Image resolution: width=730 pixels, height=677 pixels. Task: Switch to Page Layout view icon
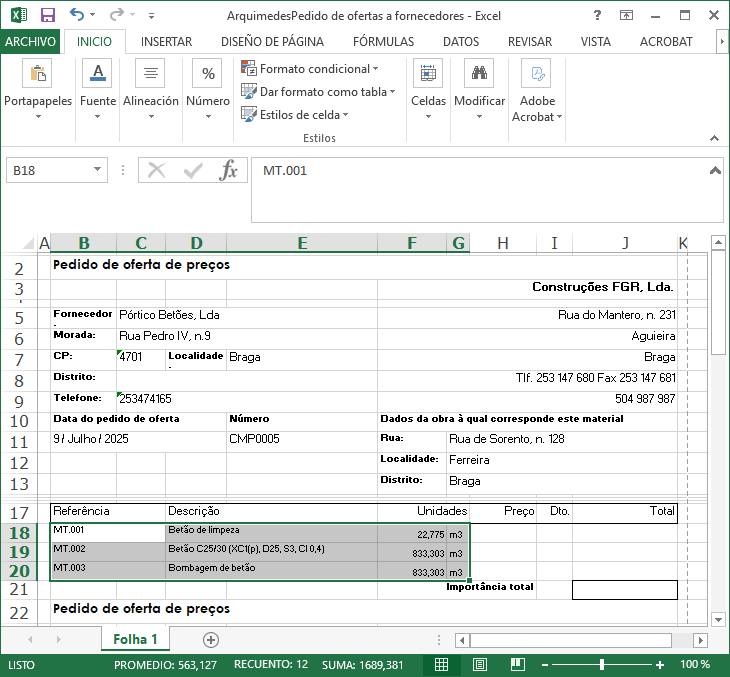(480, 664)
